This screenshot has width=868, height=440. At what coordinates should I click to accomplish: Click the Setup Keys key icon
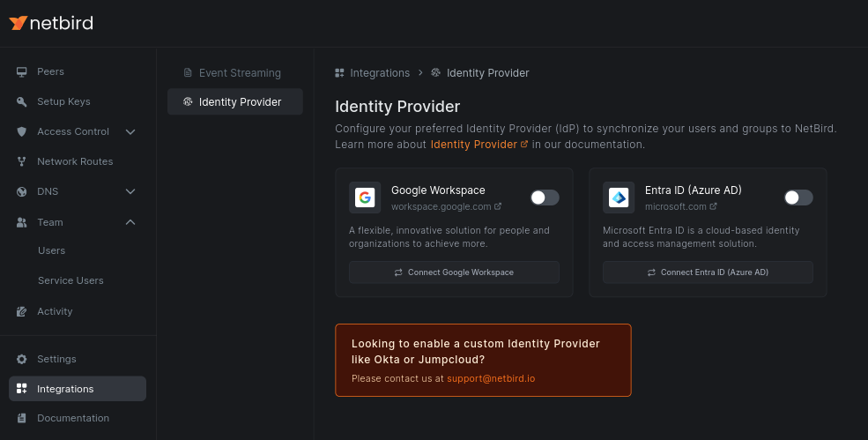click(x=22, y=101)
